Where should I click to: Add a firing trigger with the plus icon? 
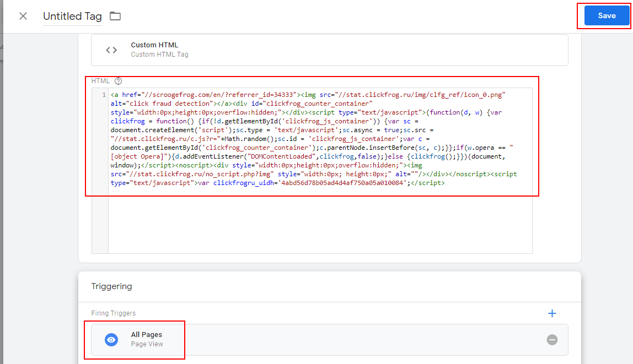pyautogui.click(x=552, y=313)
